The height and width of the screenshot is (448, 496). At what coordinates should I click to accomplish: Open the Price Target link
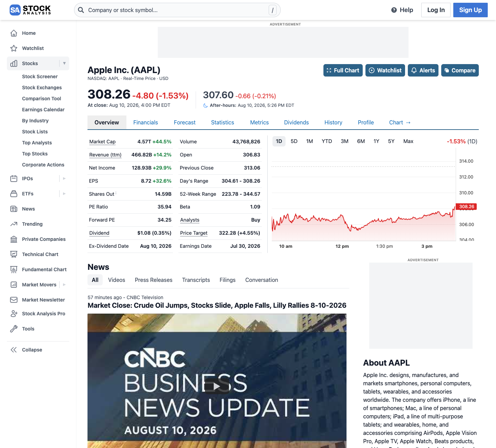(x=194, y=233)
